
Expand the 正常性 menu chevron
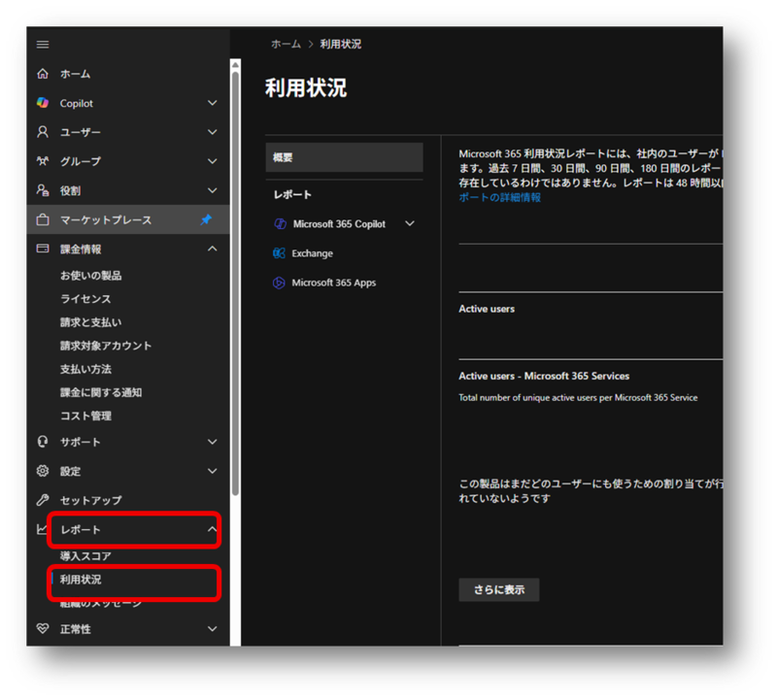pyautogui.click(x=212, y=629)
